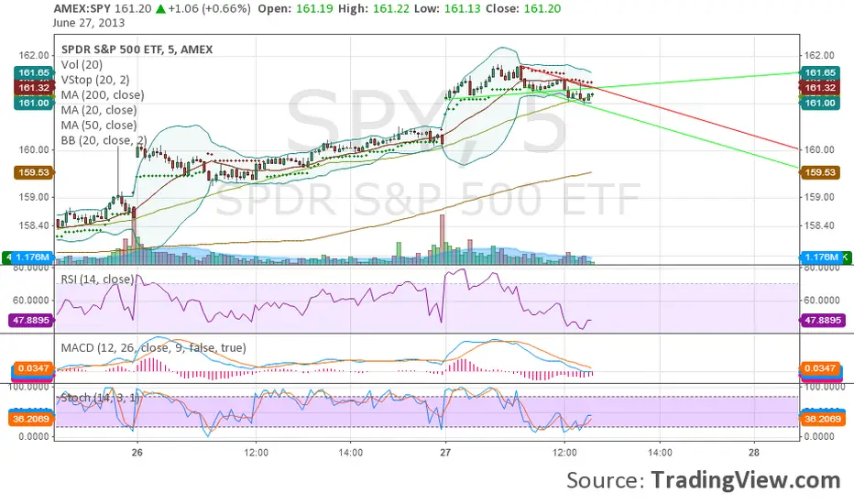Click the High: 161.22 value
The width and height of the screenshot is (854, 504).
374,9
